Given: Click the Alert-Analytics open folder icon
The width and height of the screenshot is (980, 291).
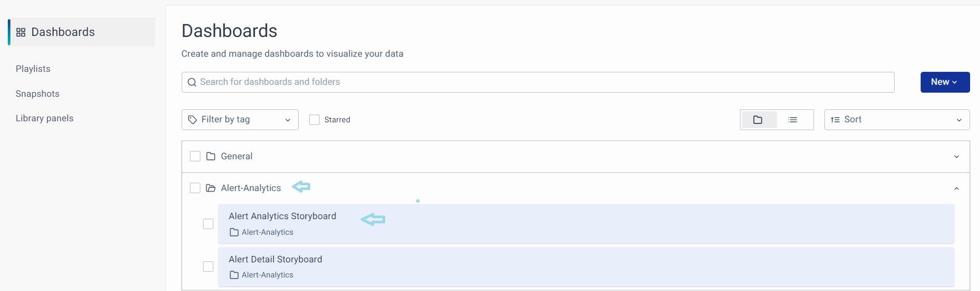Looking at the screenshot, I should 211,188.
